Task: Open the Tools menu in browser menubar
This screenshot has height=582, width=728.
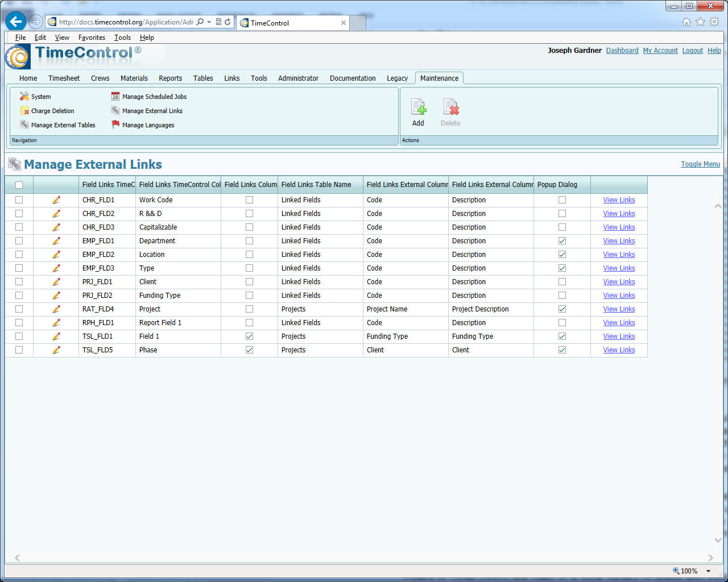Action: (x=122, y=38)
